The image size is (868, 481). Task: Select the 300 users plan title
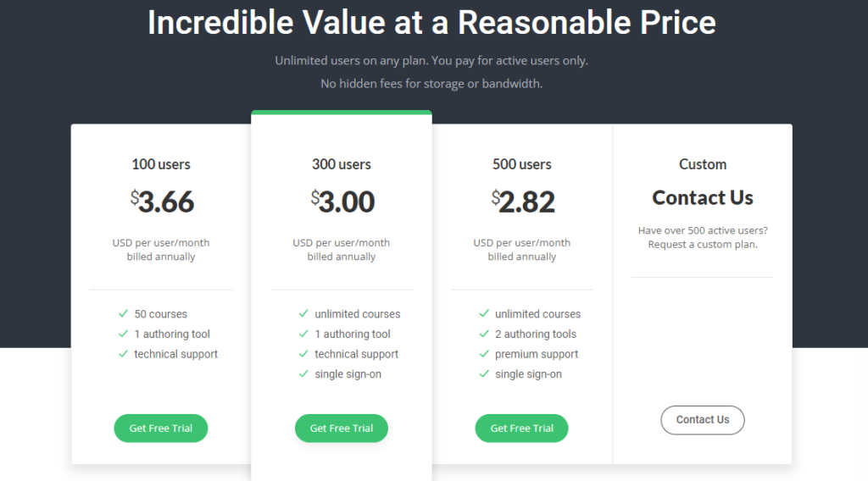tap(342, 164)
